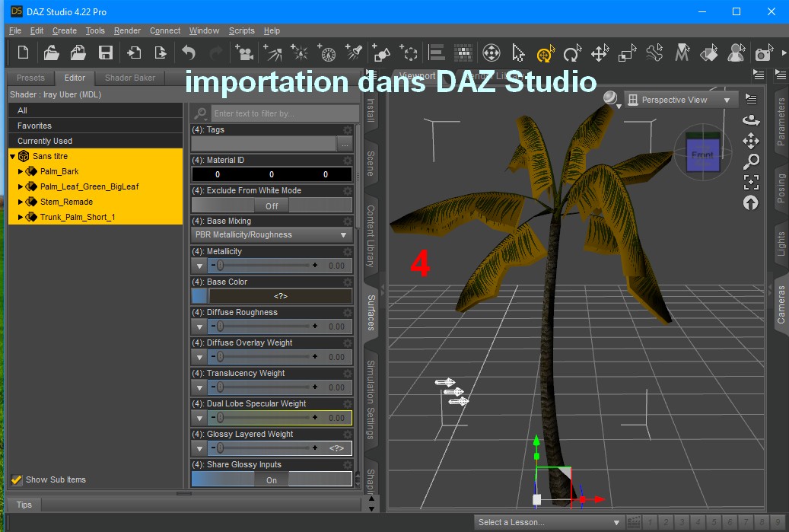Open the Metallicity slider options arrow

[x=199, y=266]
